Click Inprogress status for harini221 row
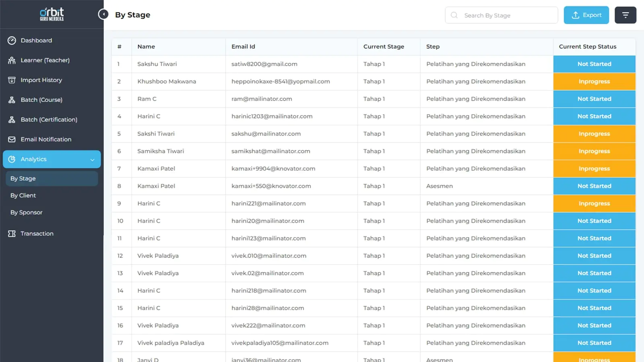This screenshot has height=362, width=644. pyautogui.click(x=594, y=204)
